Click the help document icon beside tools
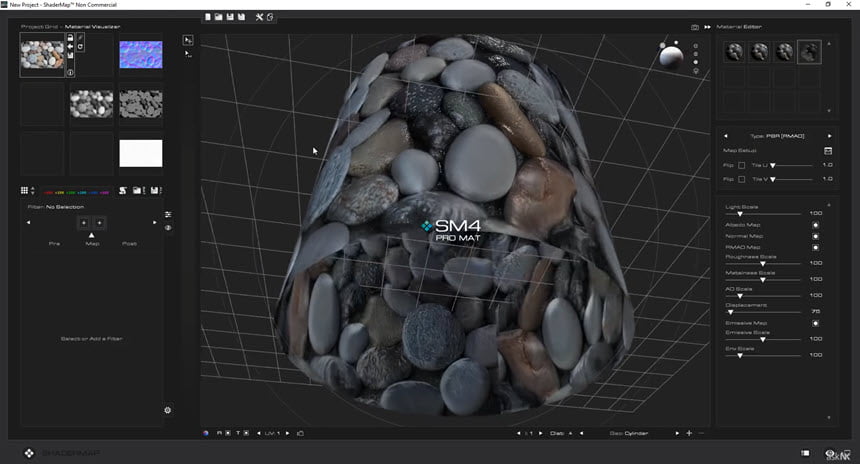860x464 pixels. (270, 17)
